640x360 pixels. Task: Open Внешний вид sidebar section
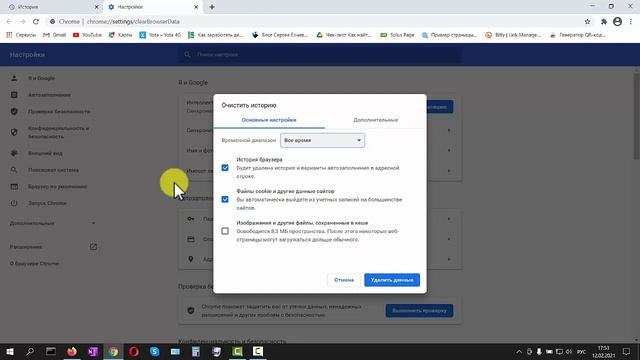pos(45,153)
